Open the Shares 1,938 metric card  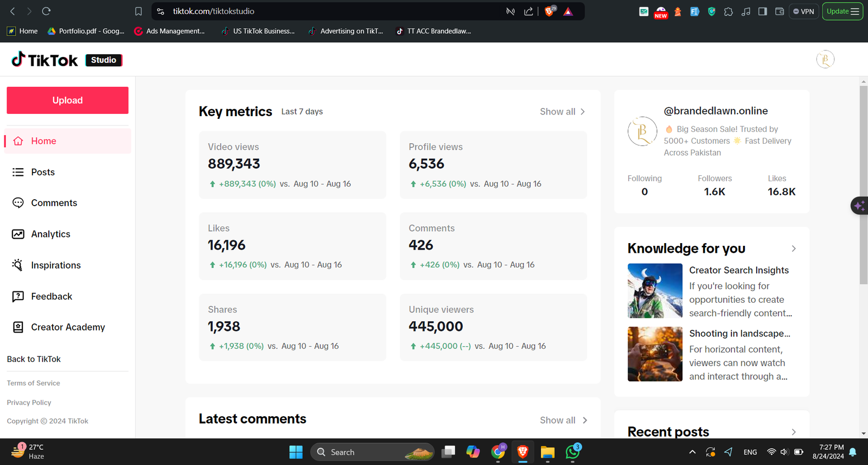click(x=292, y=328)
